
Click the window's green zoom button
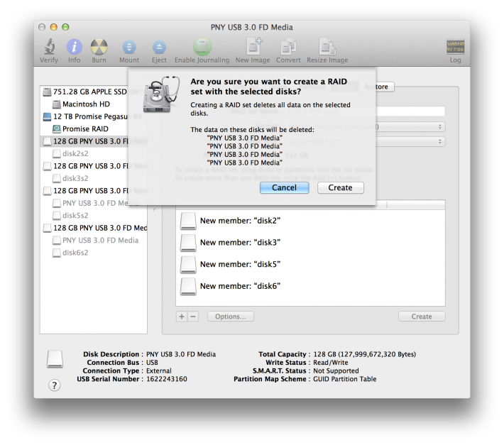[65, 27]
